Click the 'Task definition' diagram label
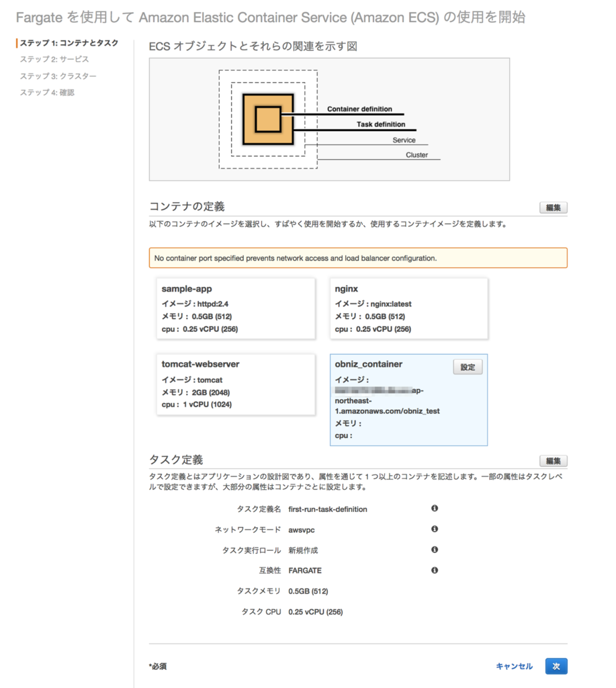Image resolution: width=616 pixels, height=688 pixels. 381,124
